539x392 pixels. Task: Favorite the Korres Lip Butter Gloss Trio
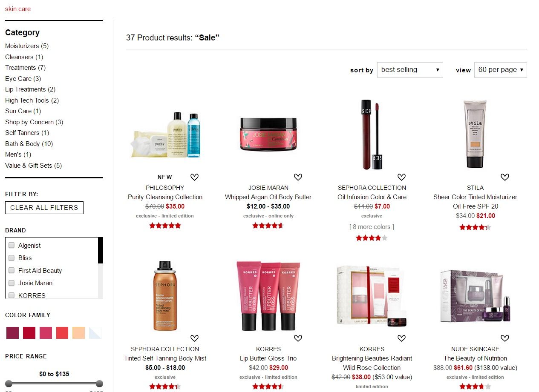click(x=298, y=338)
